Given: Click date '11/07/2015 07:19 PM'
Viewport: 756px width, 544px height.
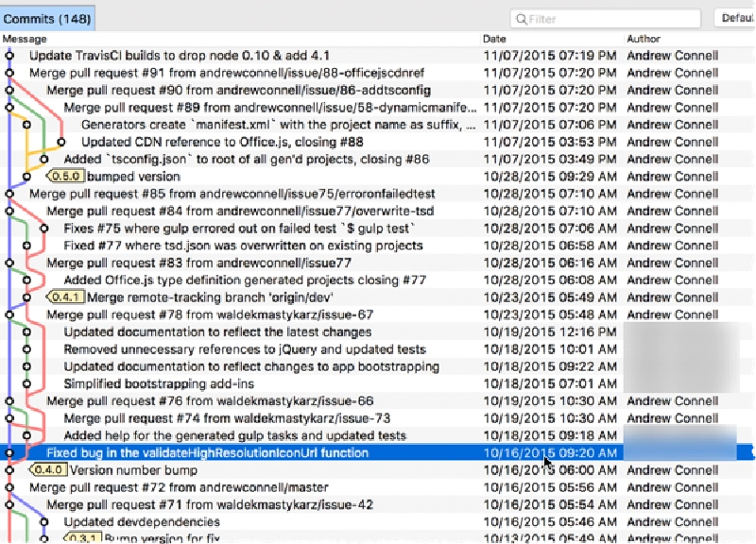Looking at the screenshot, I should pos(550,56).
